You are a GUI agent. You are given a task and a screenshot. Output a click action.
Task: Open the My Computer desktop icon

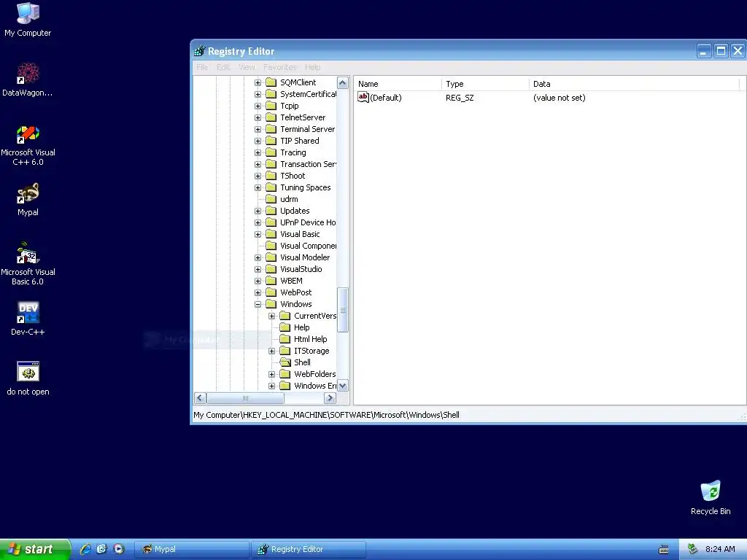28,13
